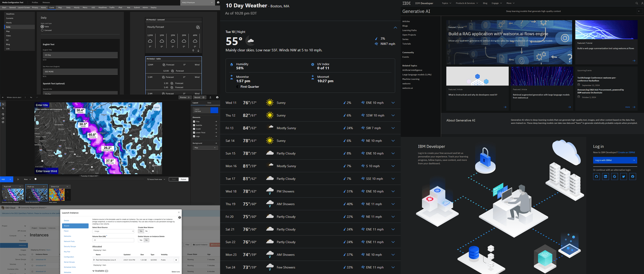Screen dimensions: 644x274
Task: Click the sun-cloud icon beside Hourly Forcast
Action: pos(198,27)
